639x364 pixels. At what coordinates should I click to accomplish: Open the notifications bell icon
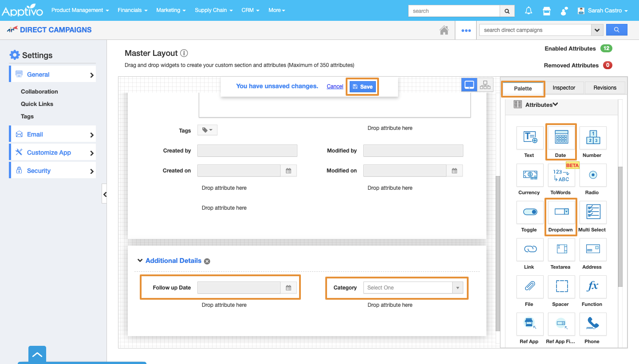coord(529,11)
